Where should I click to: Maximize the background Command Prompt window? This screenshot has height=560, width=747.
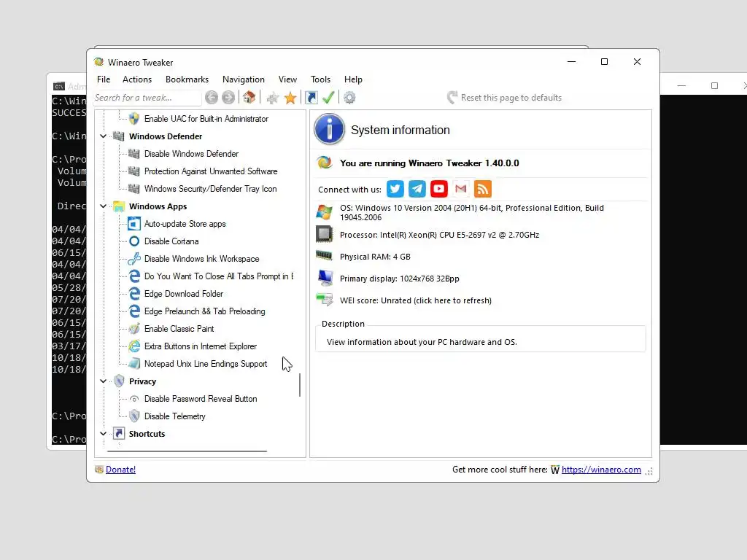[714, 86]
